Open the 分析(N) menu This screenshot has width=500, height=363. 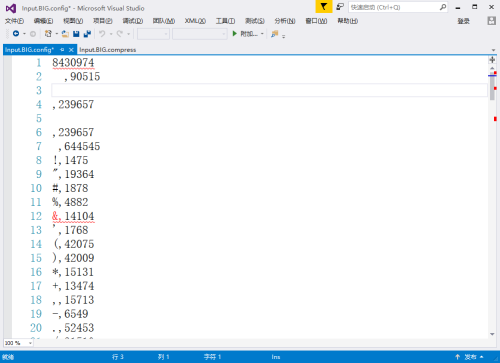[x=285, y=21]
